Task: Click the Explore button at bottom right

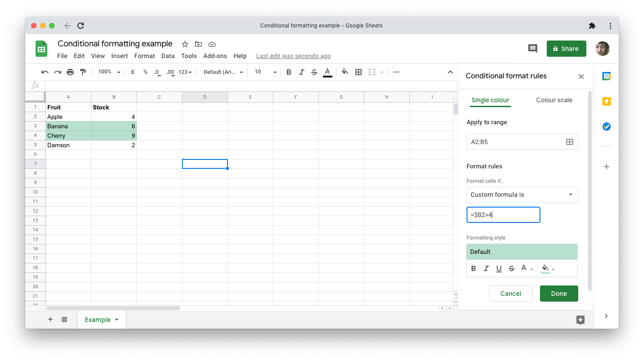Action: 580,320
